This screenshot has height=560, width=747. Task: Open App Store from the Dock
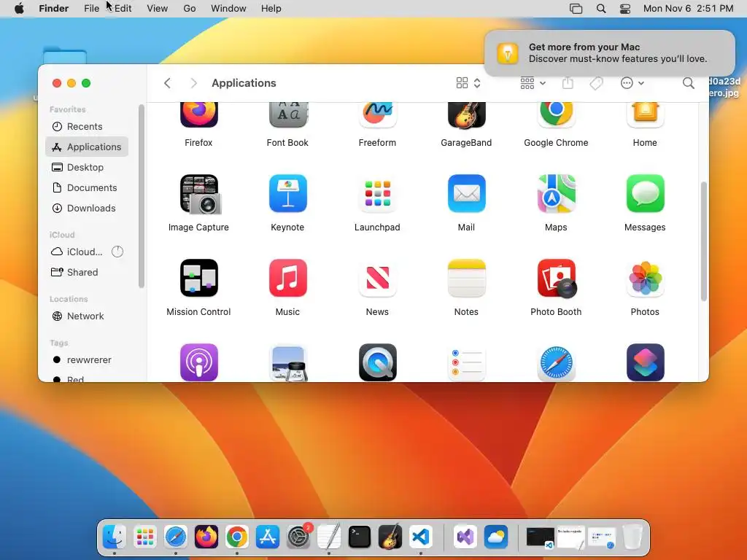[268, 537]
